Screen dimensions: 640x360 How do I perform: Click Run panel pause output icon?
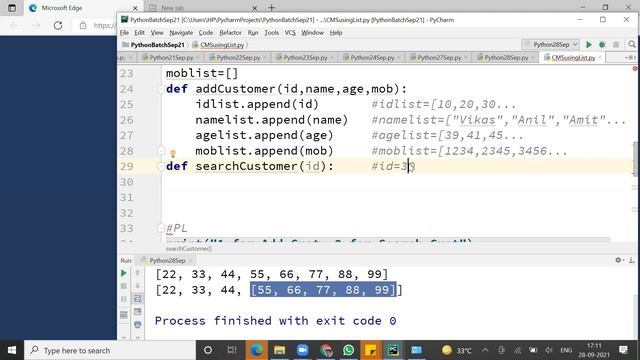pyautogui.click(x=124, y=299)
